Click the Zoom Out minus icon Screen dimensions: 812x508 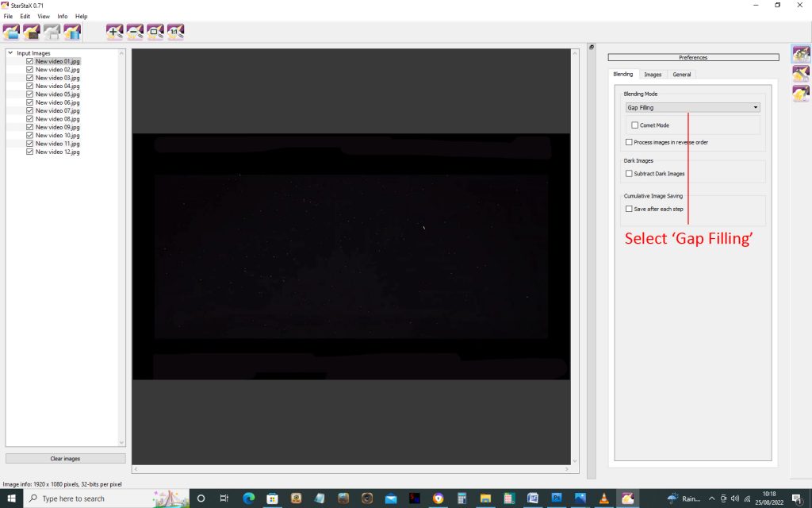click(x=135, y=32)
